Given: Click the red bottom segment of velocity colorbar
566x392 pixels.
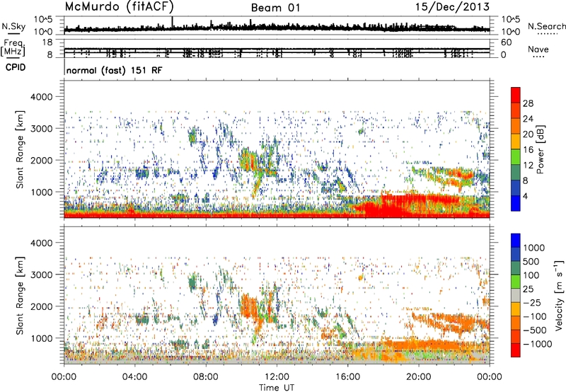Looking at the screenshot, I should click(x=516, y=350).
